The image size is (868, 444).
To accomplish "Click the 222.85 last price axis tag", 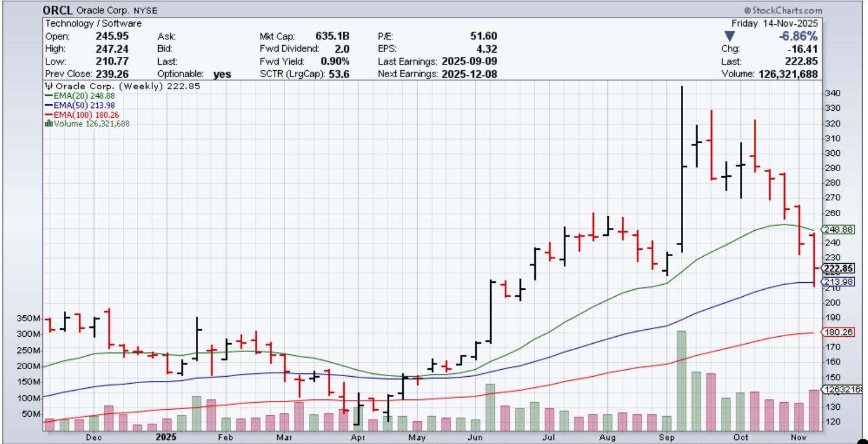I will (x=839, y=268).
